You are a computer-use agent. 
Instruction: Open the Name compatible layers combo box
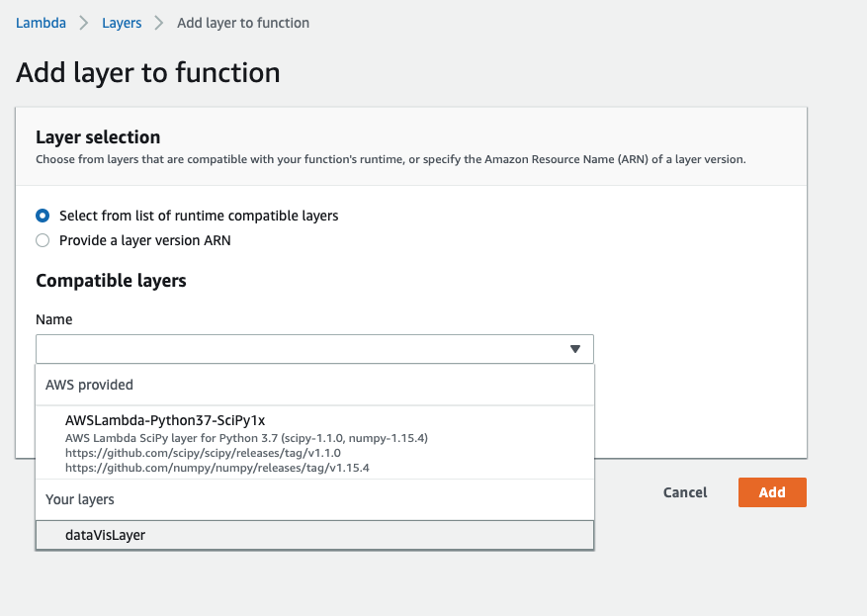pyautogui.click(x=314, y=349)
